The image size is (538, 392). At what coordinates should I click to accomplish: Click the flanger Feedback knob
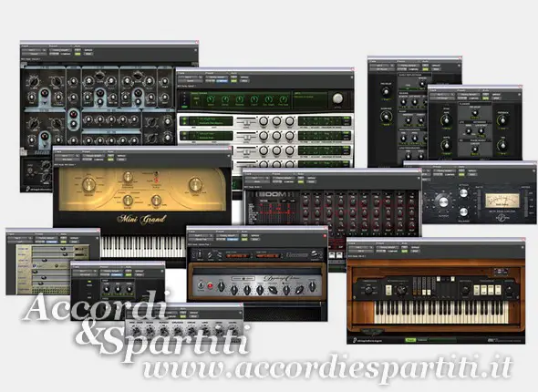click(x=502, y=120)
